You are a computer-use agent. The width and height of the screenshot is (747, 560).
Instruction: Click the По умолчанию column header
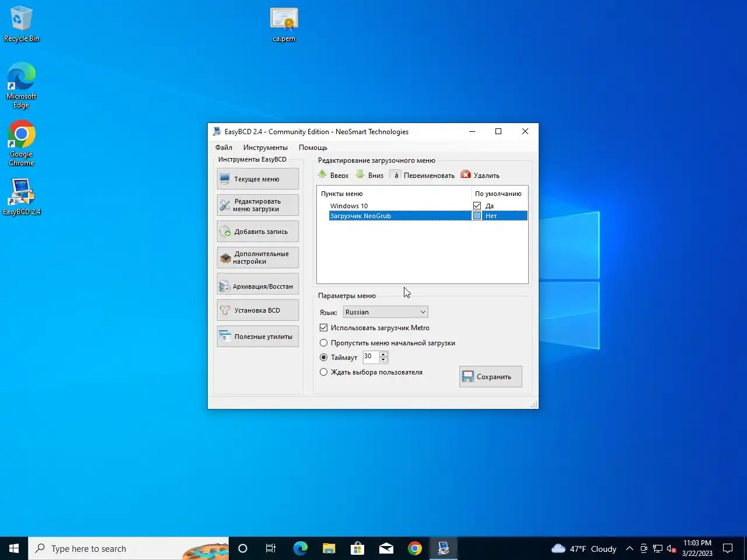point(499,194)
